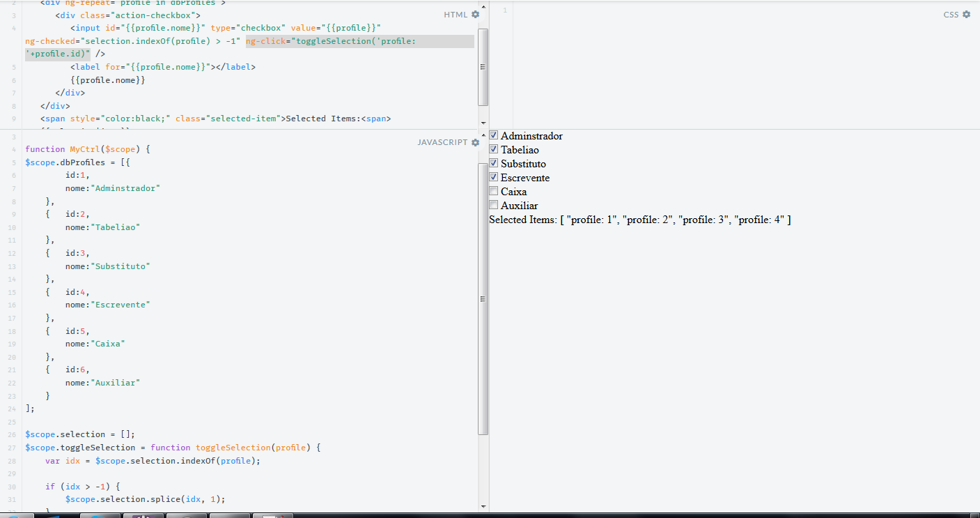Screen dimensions: 980x518
Task: Click 'id:5,' in the JavaScript code
Action: coord(78,331)
